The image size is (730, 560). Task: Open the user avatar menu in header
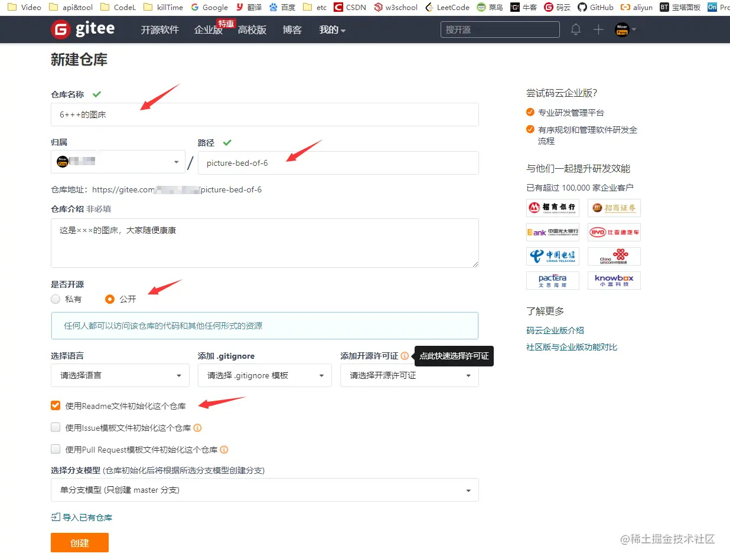[x=625, y=30]
